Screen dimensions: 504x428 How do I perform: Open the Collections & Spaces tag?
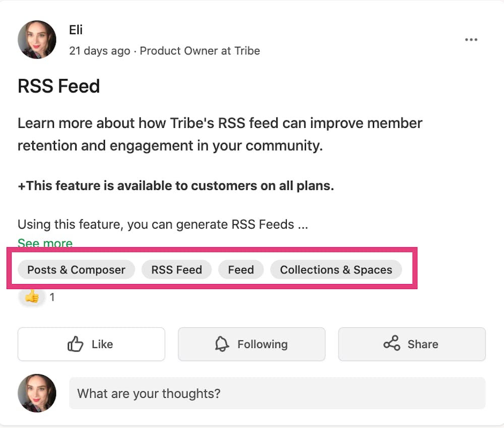336,270
